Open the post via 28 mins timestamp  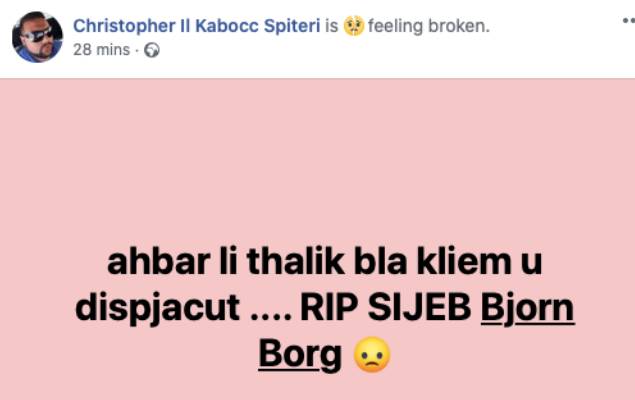pyautogui.click(x=101, y=50)
